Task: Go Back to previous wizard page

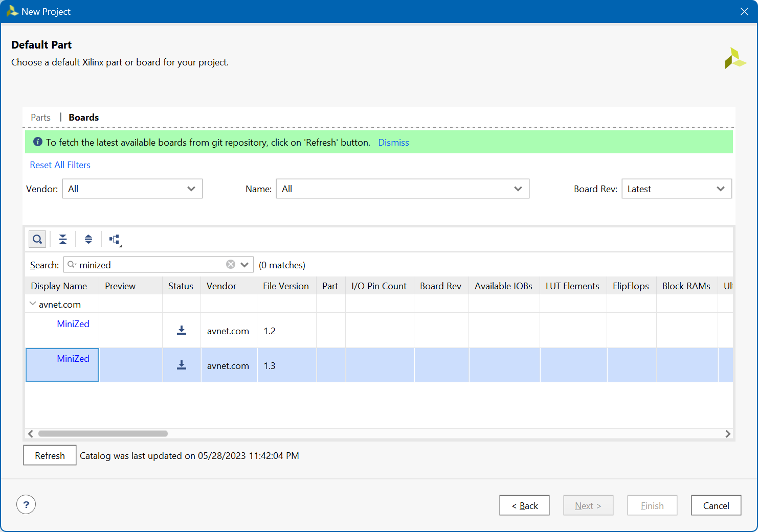Action: (524, 505)
